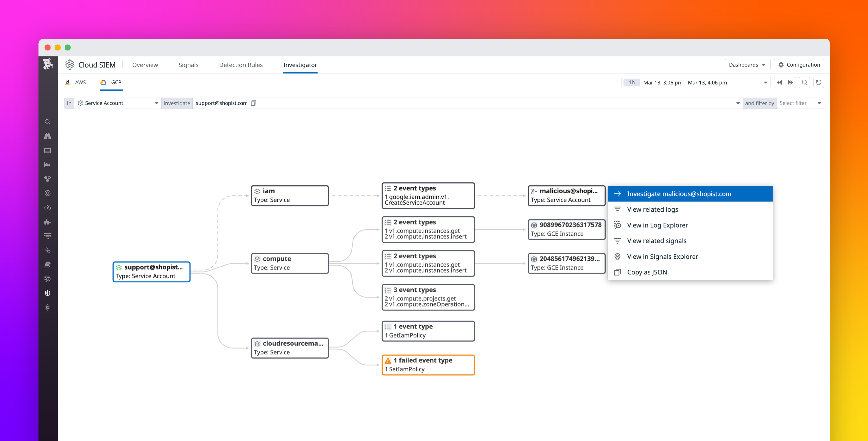The width and height of the screenshot is (868, 441).
Task: Click the zoom out magnifier button near the time range
Action: [804, 82]
